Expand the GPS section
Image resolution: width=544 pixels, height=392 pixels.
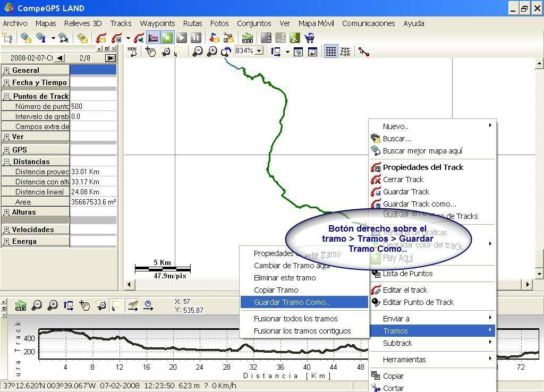6,150
